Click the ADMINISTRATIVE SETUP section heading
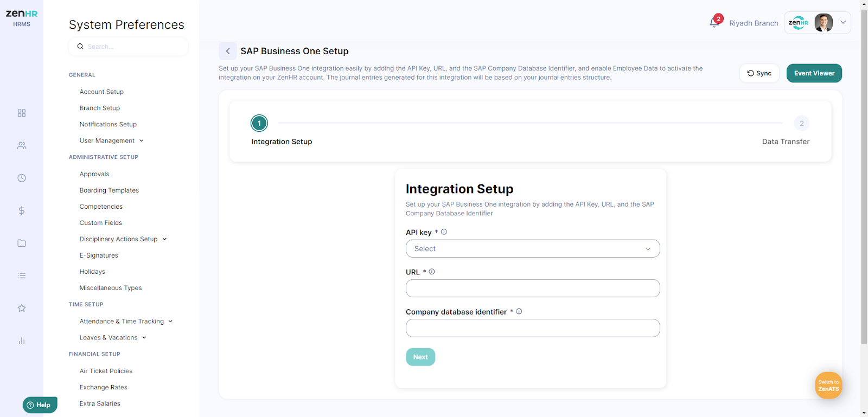Image resolution: width=868 pixels, height=417 pixels. pos(104,157)
